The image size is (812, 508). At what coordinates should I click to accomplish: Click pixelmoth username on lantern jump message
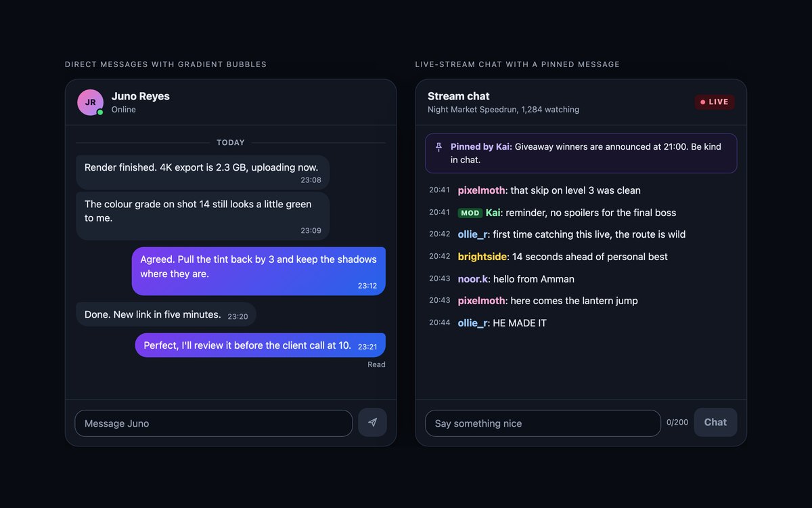coord(482,301)
